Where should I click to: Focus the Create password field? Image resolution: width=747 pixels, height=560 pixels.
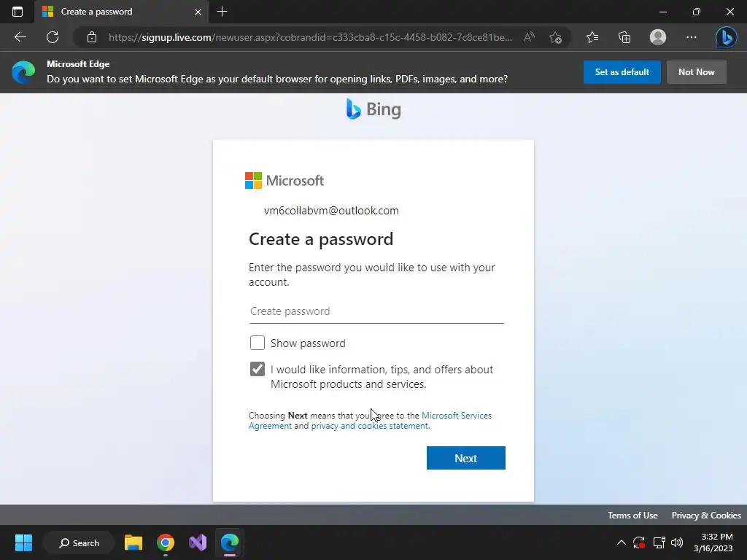click(376, 311)
